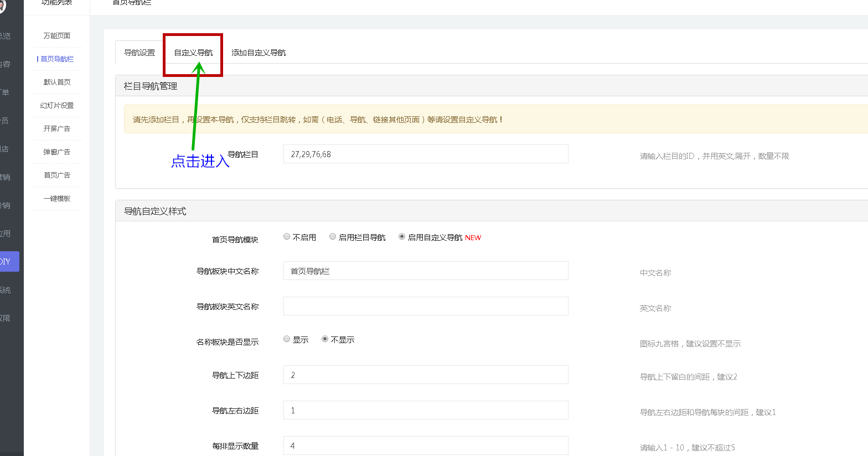Set 名称板块是否显示 to 显示
This screenshot has width=868, height=456.
[x=287, y=339]
